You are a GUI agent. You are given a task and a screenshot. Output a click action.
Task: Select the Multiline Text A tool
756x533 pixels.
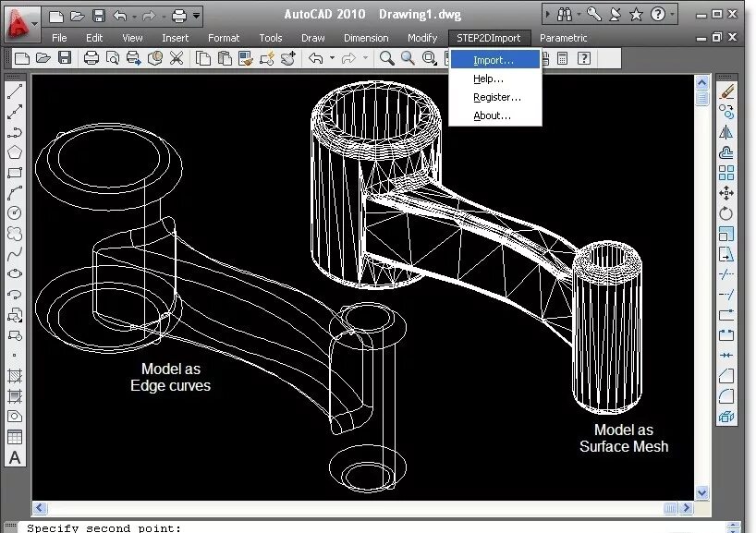click(15, 457)
